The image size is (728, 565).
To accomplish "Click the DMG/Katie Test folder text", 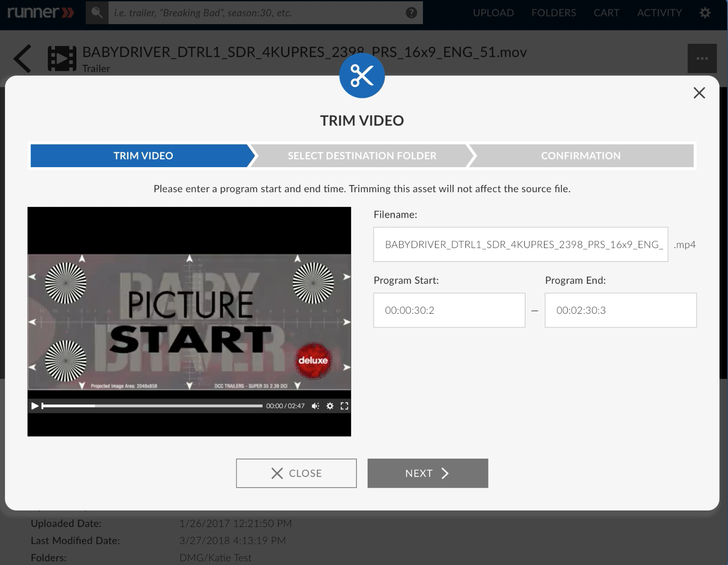I will click(215, 558).
